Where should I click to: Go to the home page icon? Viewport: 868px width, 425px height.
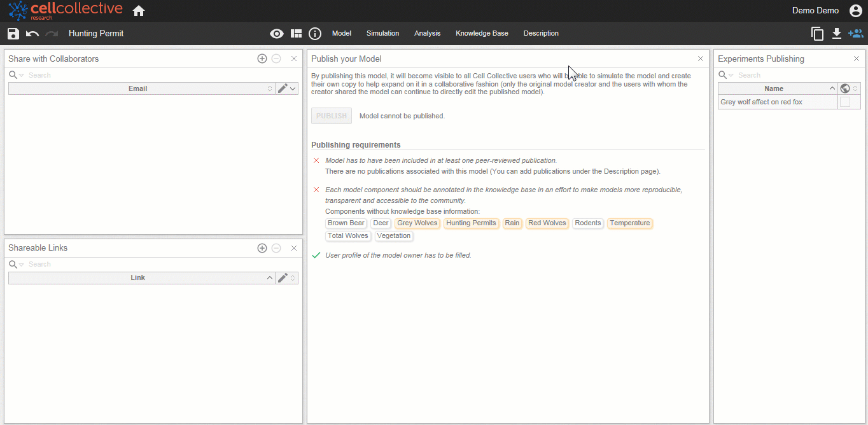(x=139, y=11)
